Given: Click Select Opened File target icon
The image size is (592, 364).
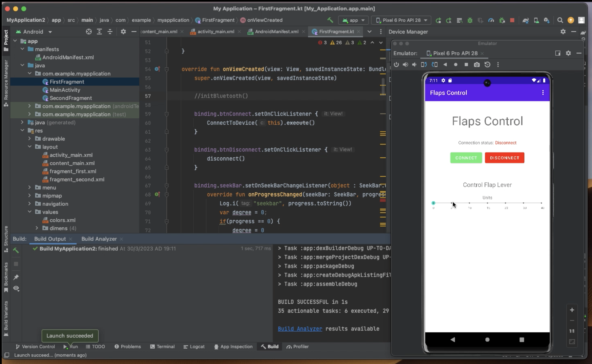Looking at the screenshot, I should click(x=88, y=32).
